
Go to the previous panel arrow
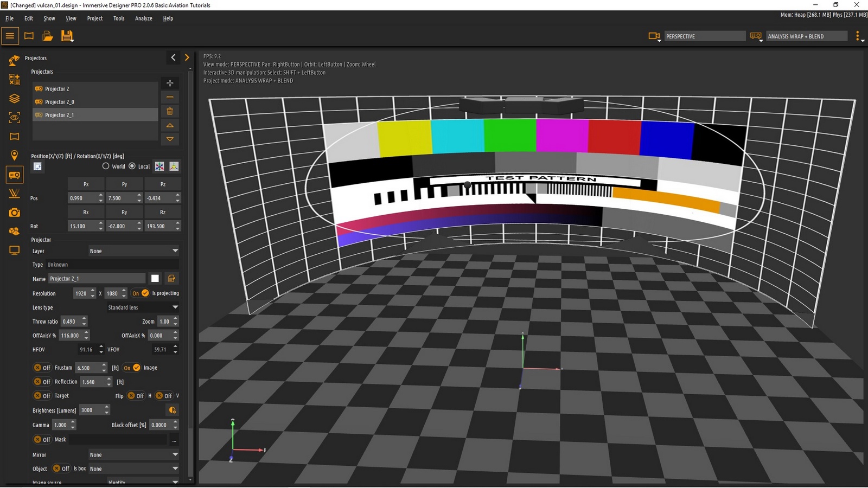coord(173,57)
